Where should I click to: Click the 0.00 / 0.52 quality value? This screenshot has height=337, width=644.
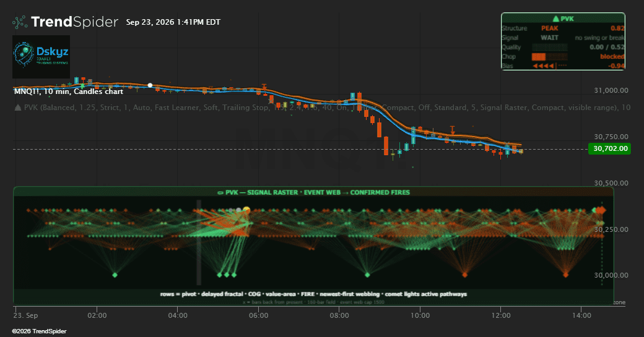tap(607, 47)
